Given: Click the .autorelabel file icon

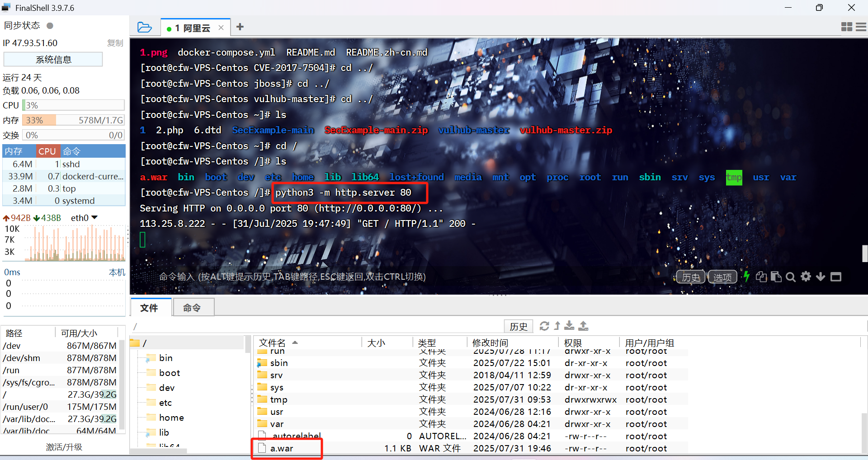Looking at the screenshot, I should (262, 436).
